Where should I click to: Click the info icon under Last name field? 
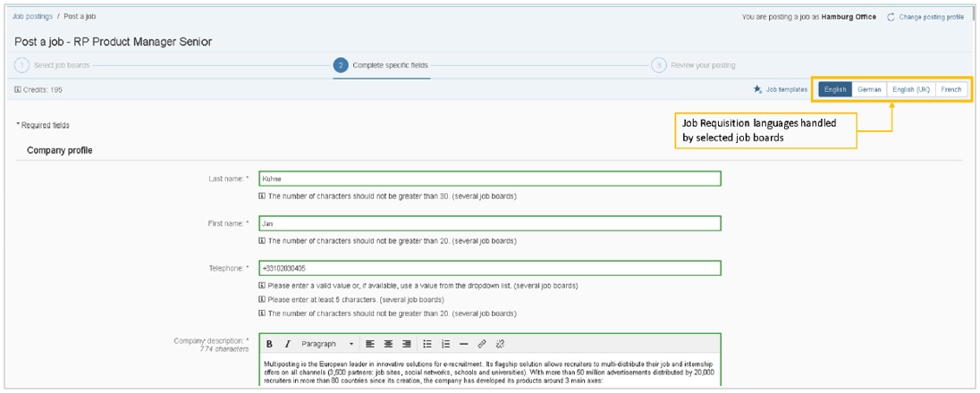point(262,196)
